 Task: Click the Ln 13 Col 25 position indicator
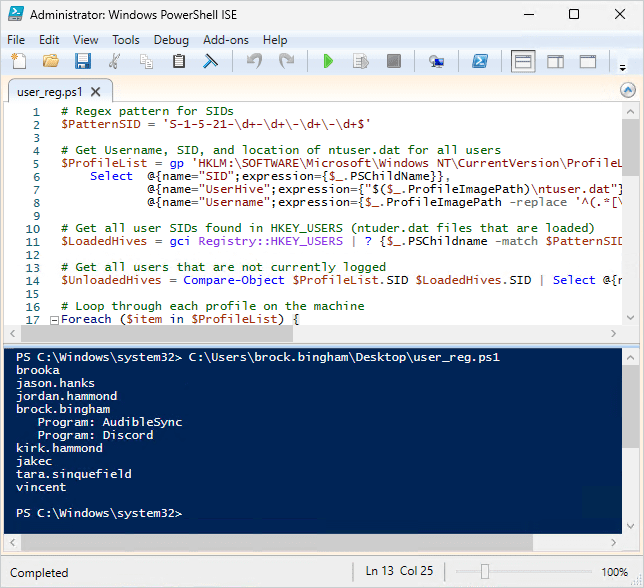pos(399,571)
